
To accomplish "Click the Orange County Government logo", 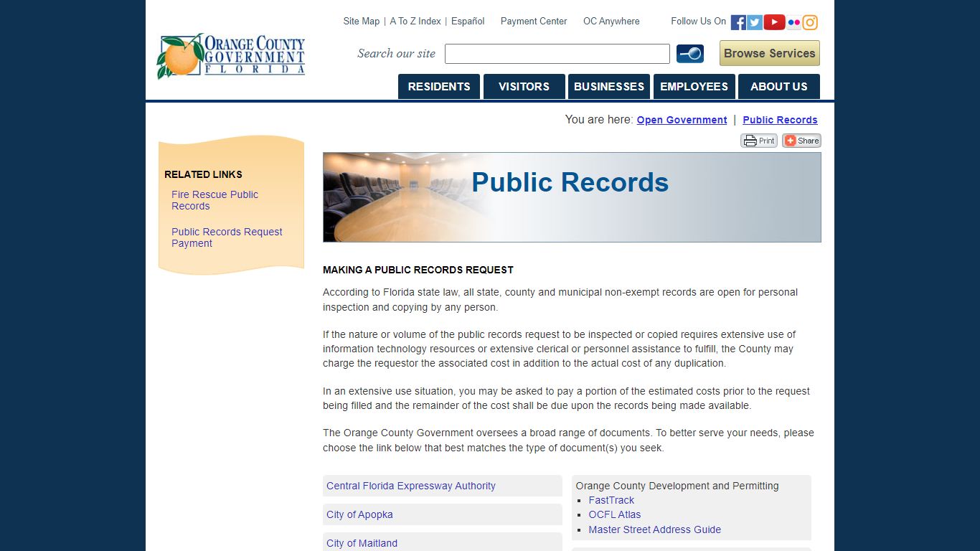I will pyautogui.click(x=231, y=55).
